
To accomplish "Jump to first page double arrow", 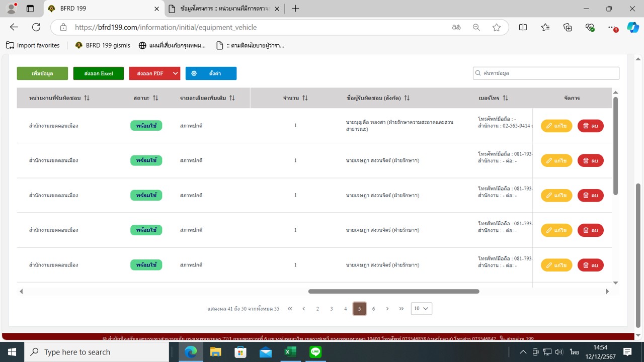I will coord(290,309).
